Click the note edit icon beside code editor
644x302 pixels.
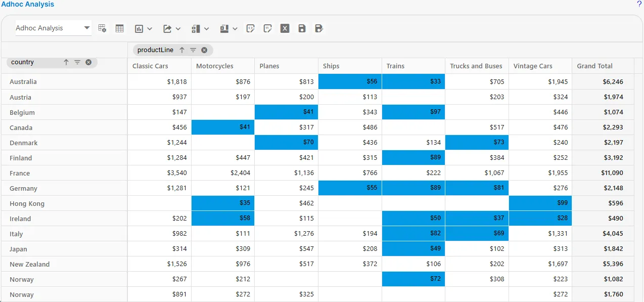point(268,29)
